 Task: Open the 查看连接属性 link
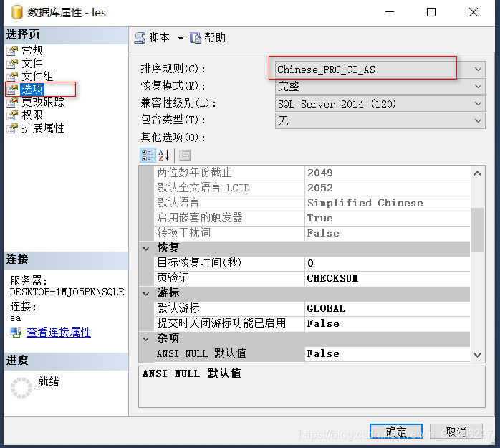pyautogui.click(x=59, y=332)
